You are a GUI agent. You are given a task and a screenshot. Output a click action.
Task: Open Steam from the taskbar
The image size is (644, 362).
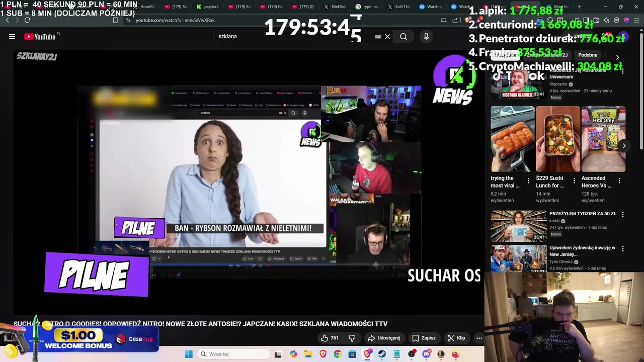[x=382, y=354]
